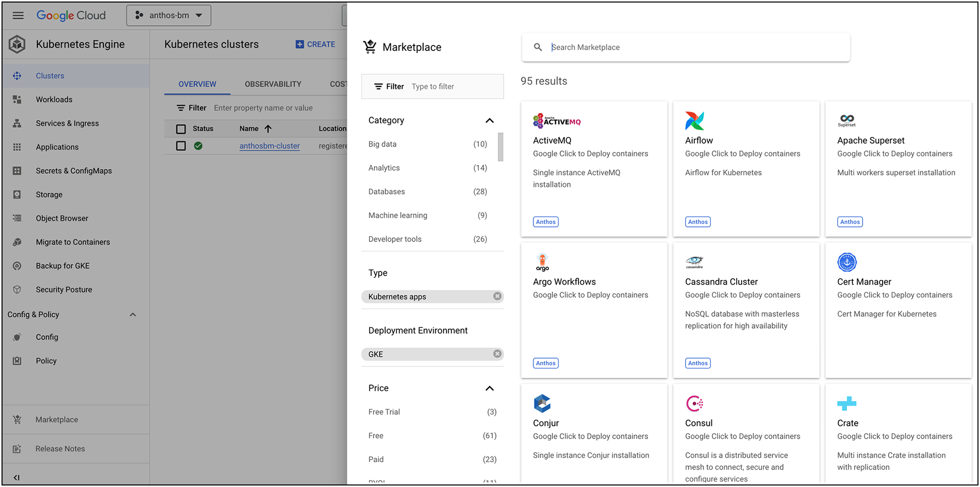
Task: Click the Consul logo
Action: [695, 404]
